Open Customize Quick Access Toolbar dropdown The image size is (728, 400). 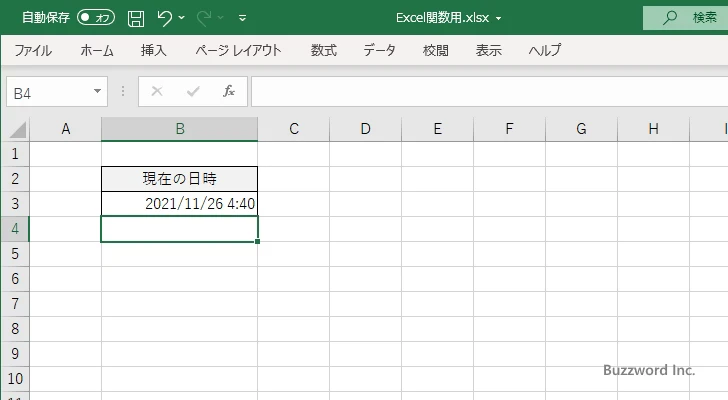pos(242,18)
